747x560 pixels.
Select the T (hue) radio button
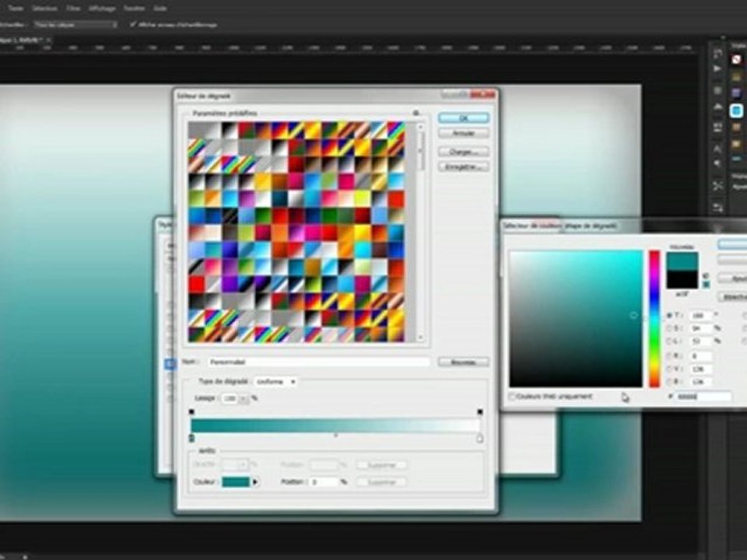point(669,315)
